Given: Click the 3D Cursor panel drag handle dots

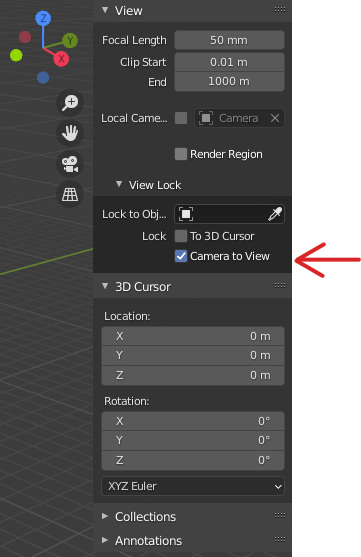Looking at the screenshot, I should pos(280,286).
